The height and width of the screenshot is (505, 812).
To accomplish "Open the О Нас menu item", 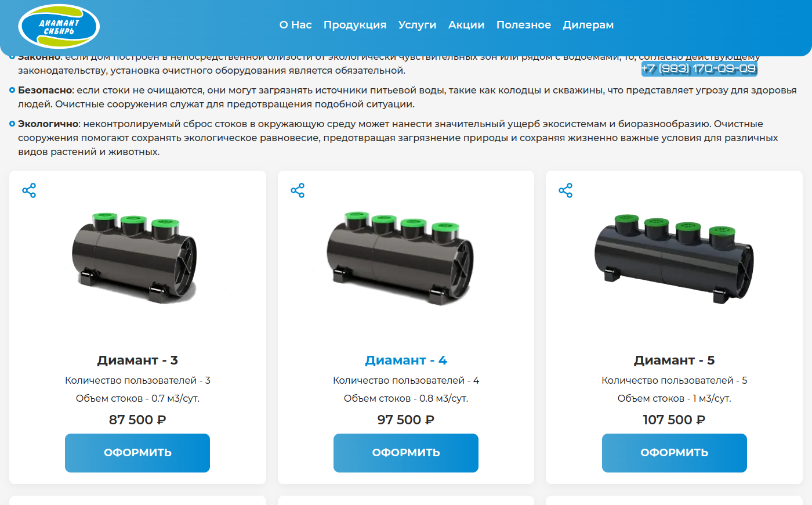I will 296,25.
